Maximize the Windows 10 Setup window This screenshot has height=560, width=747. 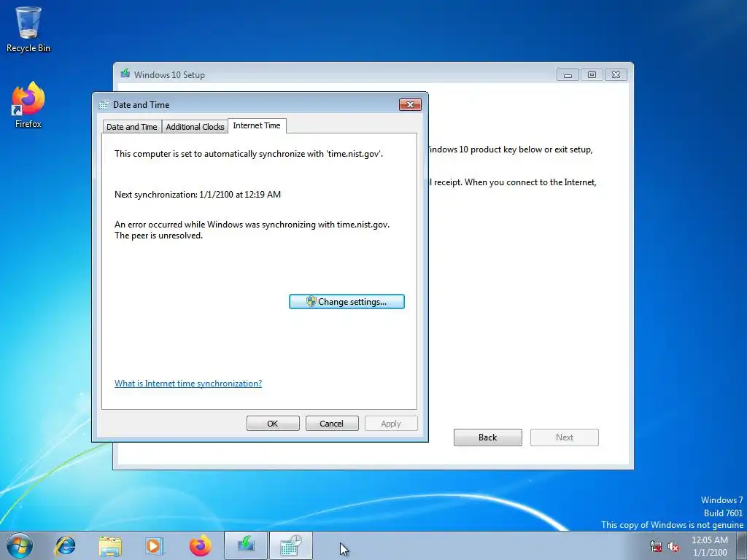point(592,75)
